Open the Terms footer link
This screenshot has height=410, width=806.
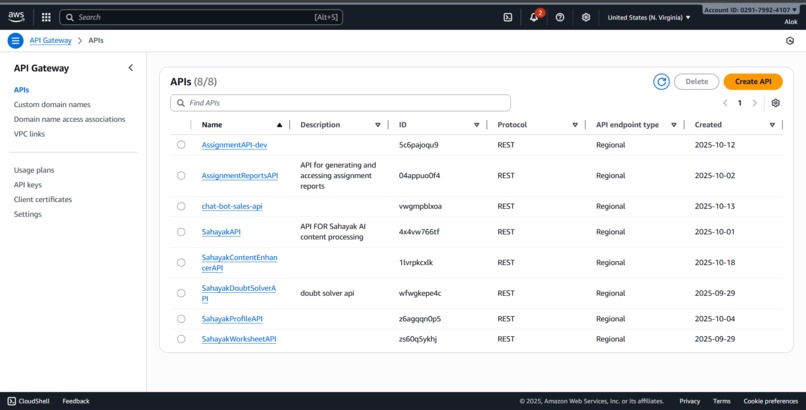tap(722, 401)
